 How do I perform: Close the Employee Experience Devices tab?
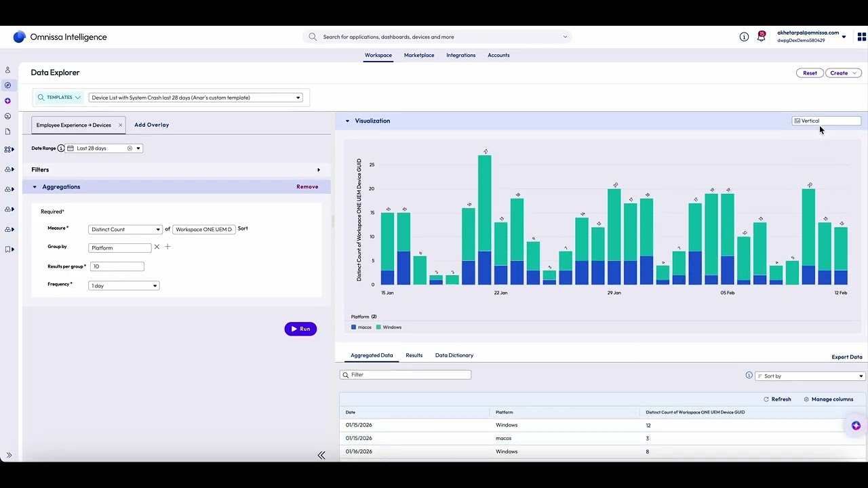(120, 125)
